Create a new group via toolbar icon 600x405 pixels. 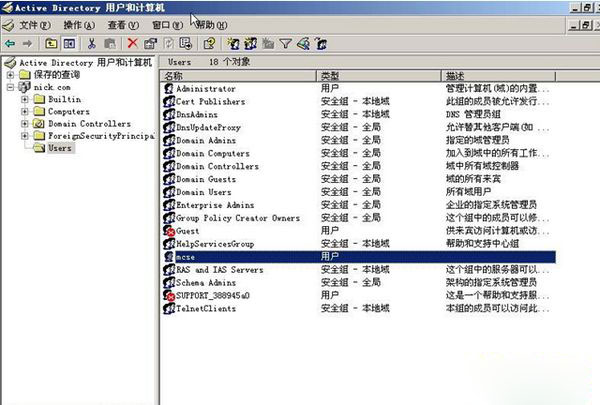(251, 44)
